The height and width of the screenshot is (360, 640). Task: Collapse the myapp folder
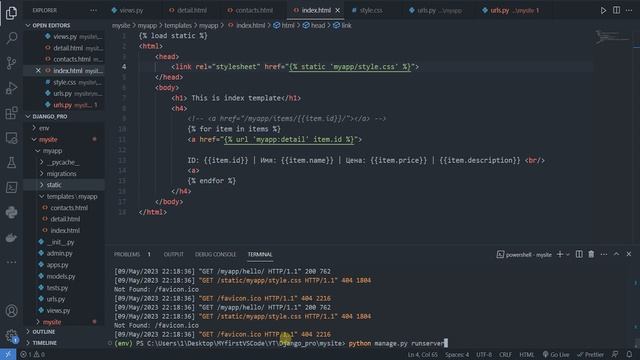pyautogui.click(x=52, y=151)
